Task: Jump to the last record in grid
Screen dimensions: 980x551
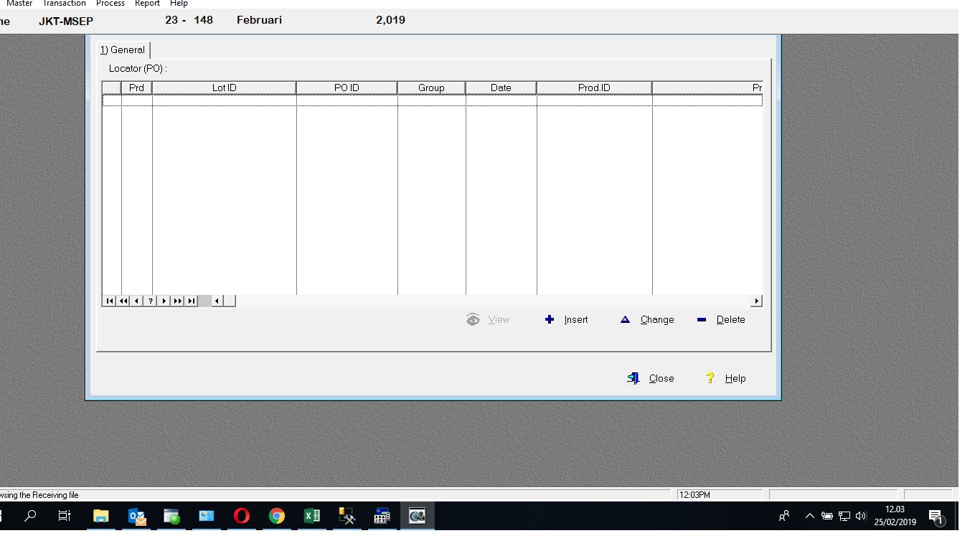Action: (192, 301)
